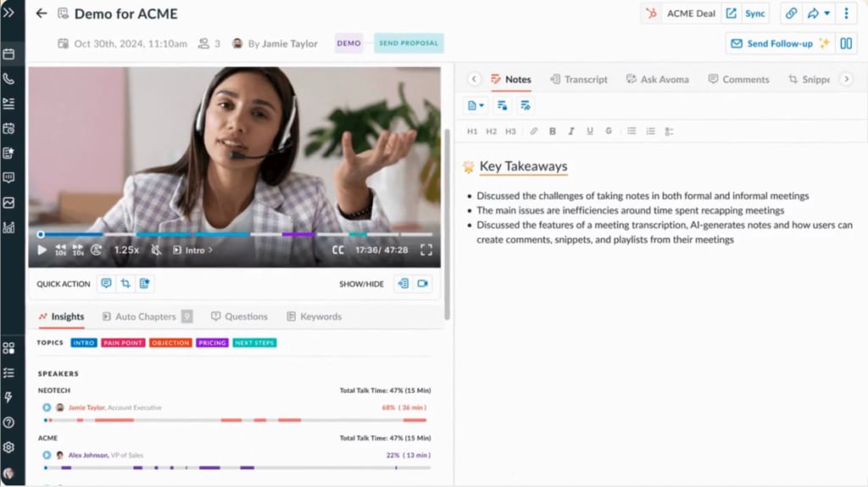The image size is (868, 487).
Task: Click the video progress bar's purple segment
Action: (x=298, y=234)
